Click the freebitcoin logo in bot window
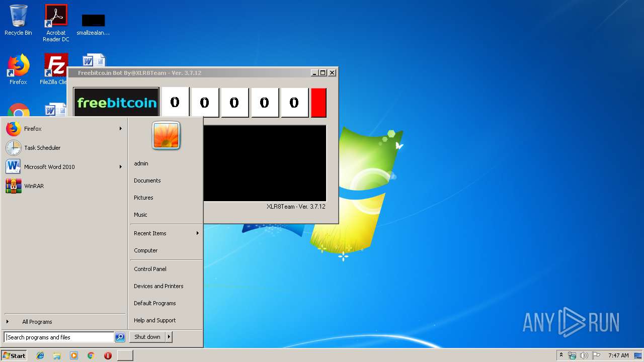The width and height of the screenshot is (644, 362). 116,103
